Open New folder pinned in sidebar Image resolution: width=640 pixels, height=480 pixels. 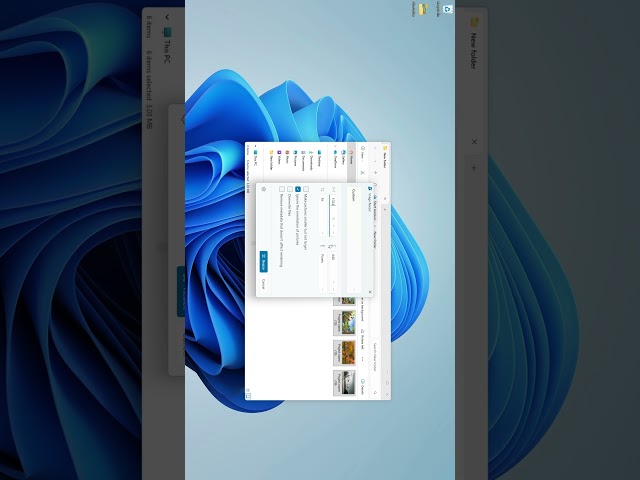click(271, 160)
